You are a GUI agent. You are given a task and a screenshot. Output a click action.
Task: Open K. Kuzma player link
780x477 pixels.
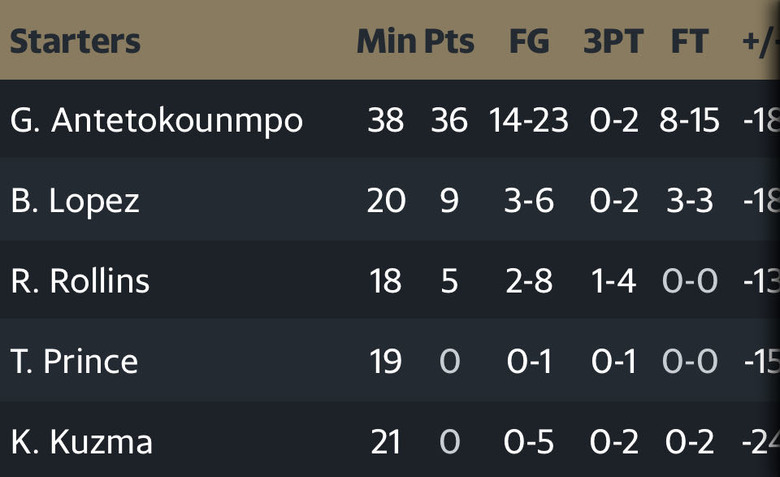coord(82,442)
